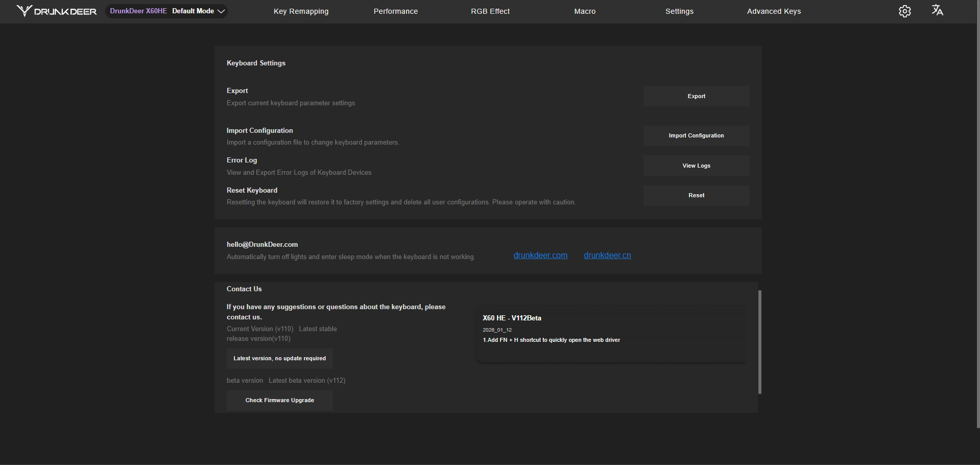
Task: Visit the drunkdeer.cn link
Action: point(607,255)
